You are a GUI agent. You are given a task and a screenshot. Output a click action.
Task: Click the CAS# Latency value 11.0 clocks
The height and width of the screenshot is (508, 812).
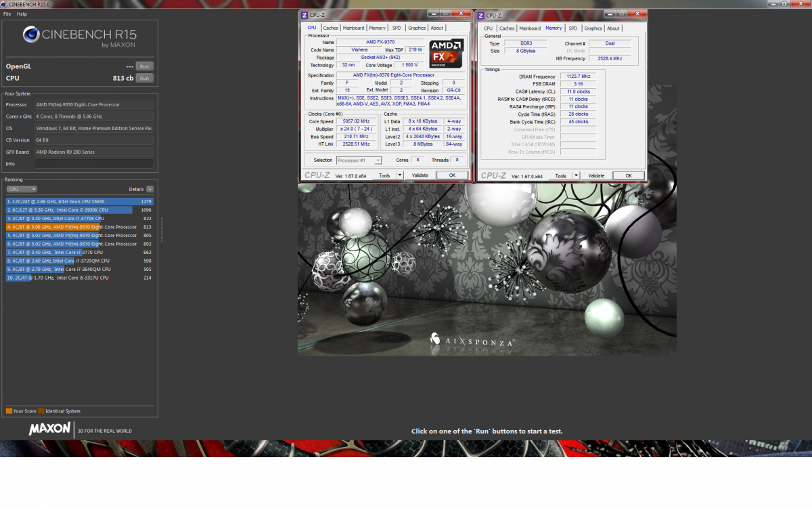click(x=578, y=91)
